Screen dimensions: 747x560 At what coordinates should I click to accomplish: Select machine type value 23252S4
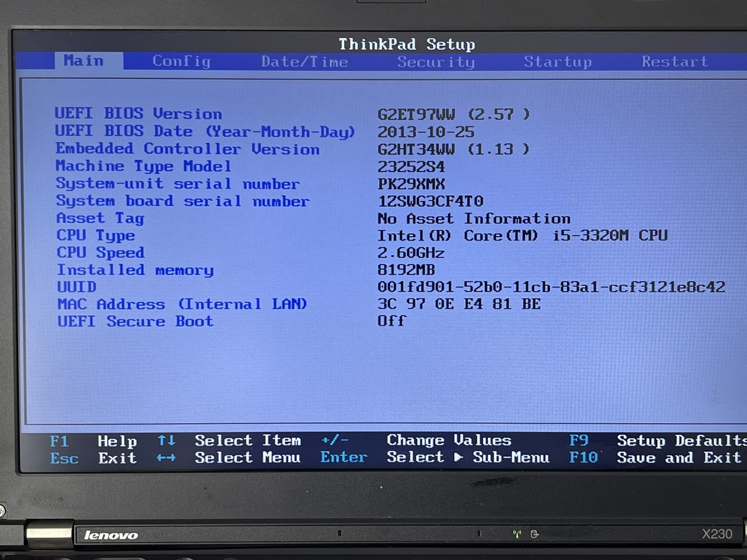tap(411, 167)
